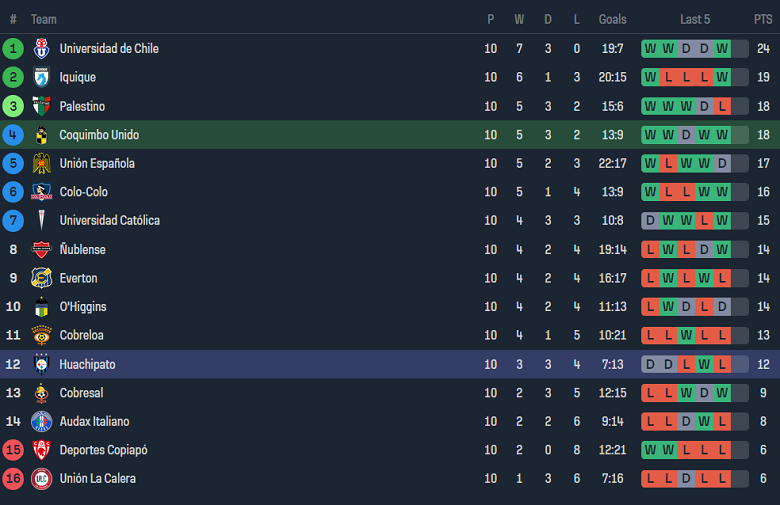Click the Unión Española crest icon
This screenshot has width=780, height=505.
point(41,163)
